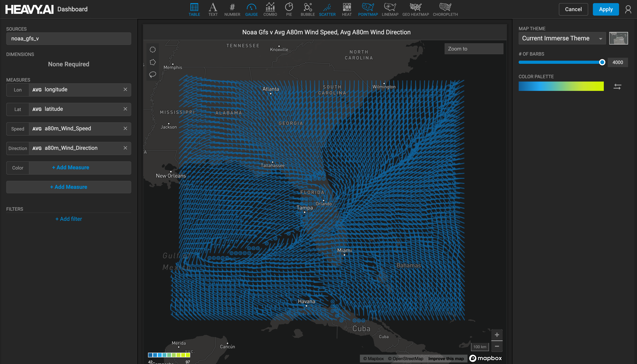This screenshot has width=637, height=364.
Task: Pick the polygon selection tool on map
Action: click(x=153, y=62)
